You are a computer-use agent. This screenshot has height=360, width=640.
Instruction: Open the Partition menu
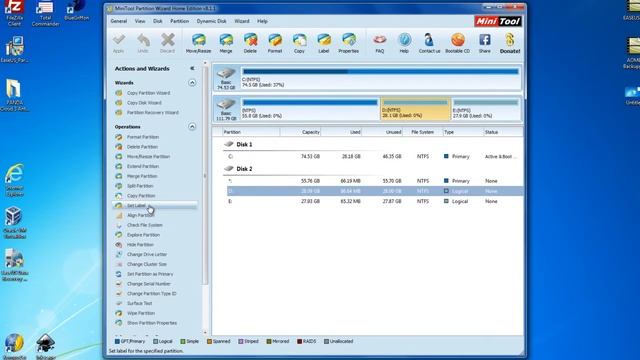pos(180,21)
